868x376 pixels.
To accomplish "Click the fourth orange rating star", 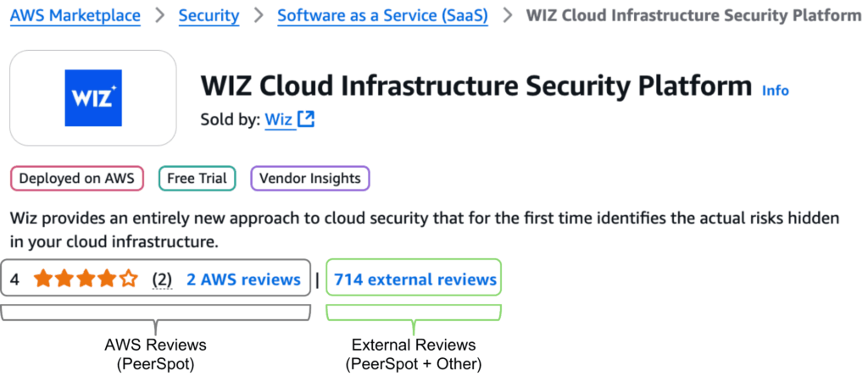I will 107,279.
